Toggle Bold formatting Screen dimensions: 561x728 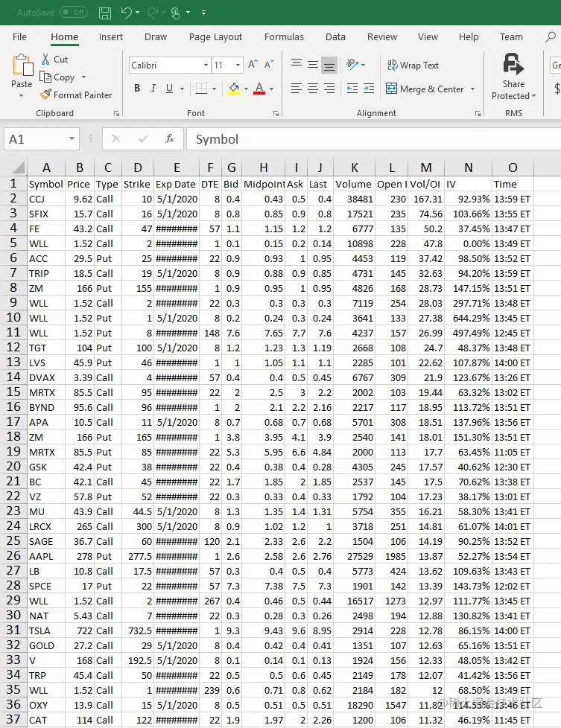point(137,89)
